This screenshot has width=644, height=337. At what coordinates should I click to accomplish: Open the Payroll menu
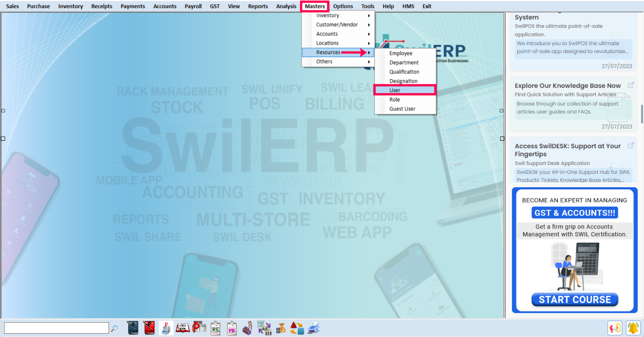pos(193,6)
